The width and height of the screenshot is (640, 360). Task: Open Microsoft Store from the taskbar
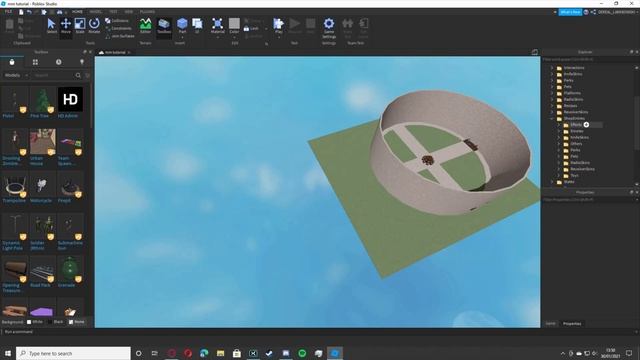pyautogui.click(x=237, y=353)
